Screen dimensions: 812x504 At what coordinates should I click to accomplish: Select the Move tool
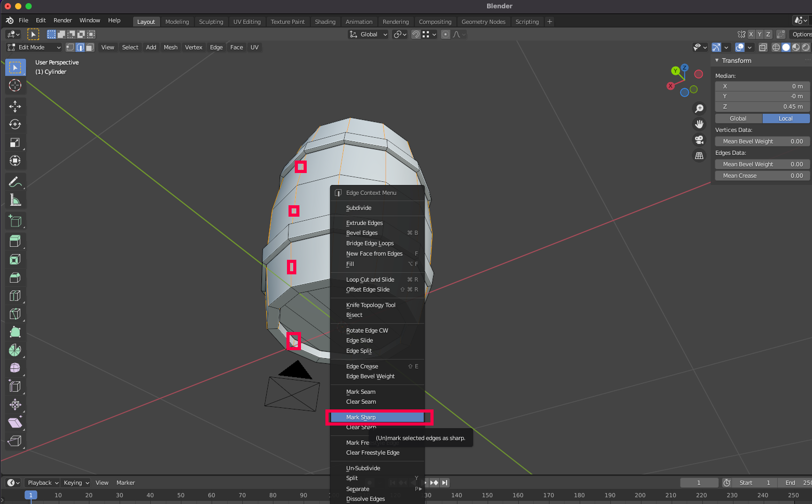15,107
